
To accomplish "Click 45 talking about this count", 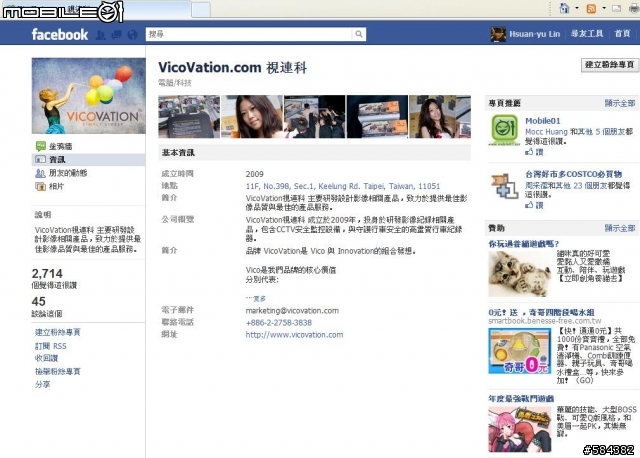I will 38,301.
